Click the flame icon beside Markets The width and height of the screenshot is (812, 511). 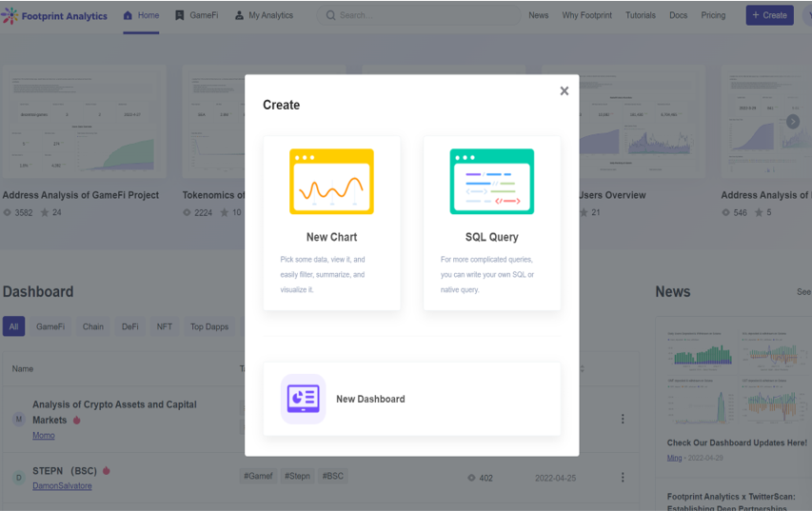[77, 420]
